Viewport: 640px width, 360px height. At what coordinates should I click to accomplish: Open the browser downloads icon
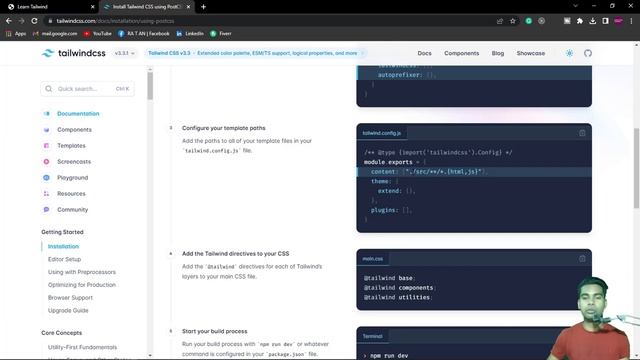pyautogui.click(x=593, y=21)
